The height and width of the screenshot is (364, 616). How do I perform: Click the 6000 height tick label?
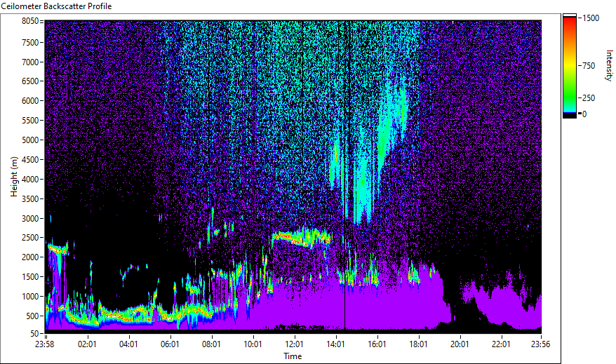click(x=30, y=101)
